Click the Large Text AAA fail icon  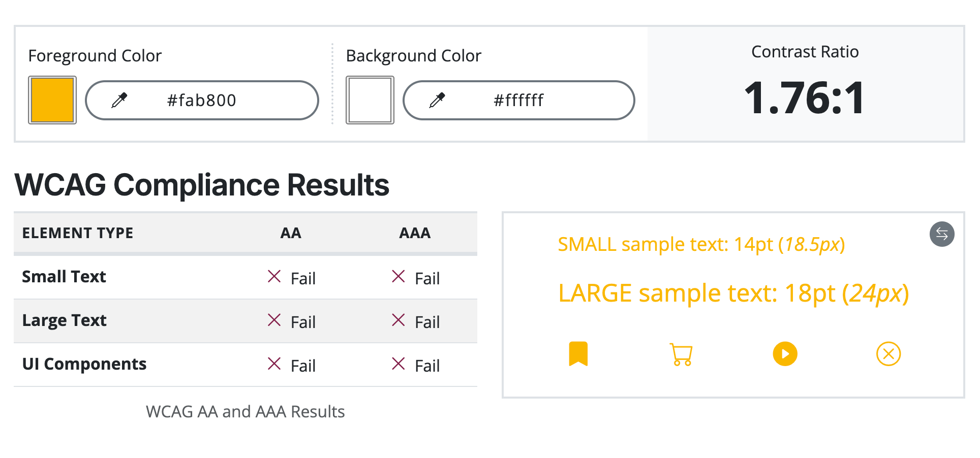[x=399, y=320]
